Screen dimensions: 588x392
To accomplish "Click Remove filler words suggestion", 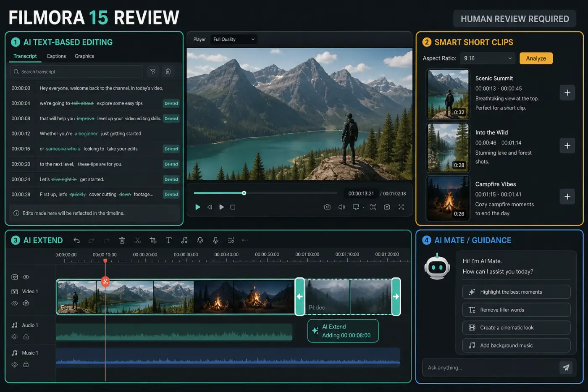I will pos(516,310).
